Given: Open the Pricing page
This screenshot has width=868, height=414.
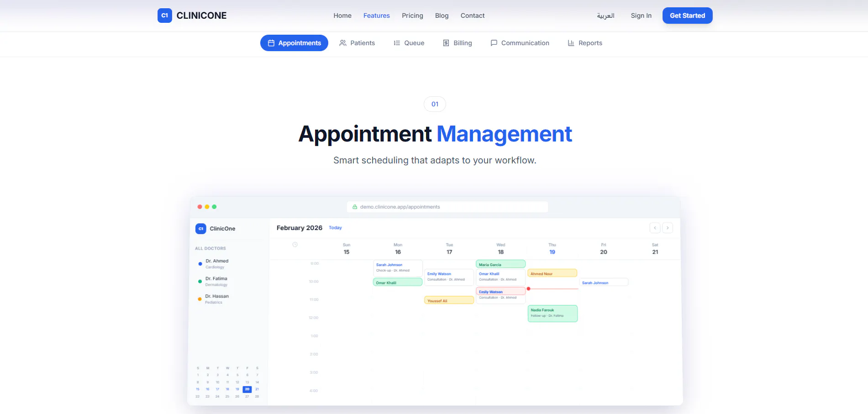Looking at the screenshot, I should tap(412, 16).
